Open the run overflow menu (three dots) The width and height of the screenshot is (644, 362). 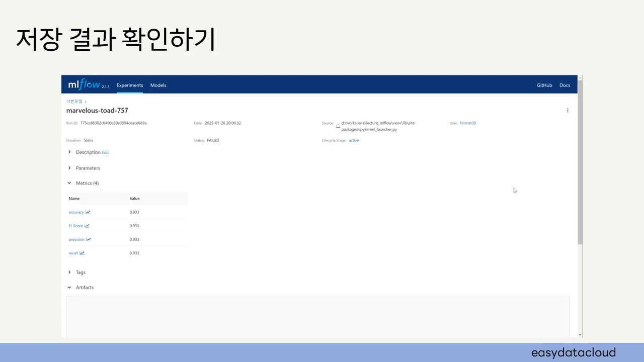pyautogui.click(x=568, y=110)
